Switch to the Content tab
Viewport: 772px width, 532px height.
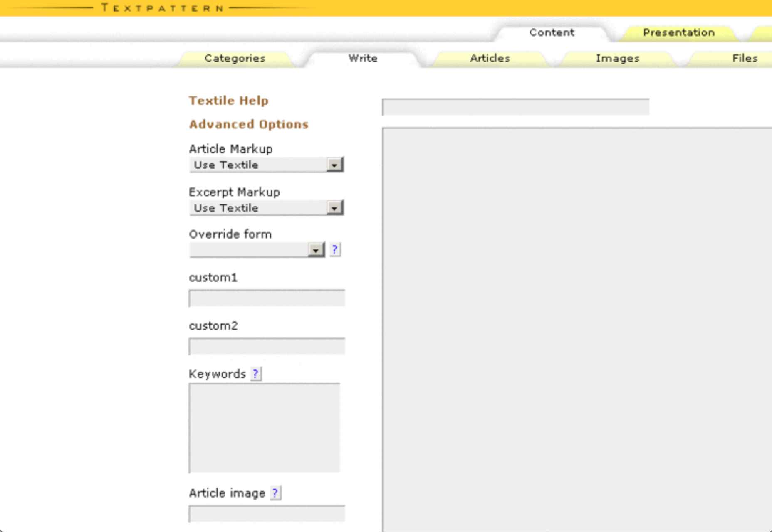coord(552,32)
